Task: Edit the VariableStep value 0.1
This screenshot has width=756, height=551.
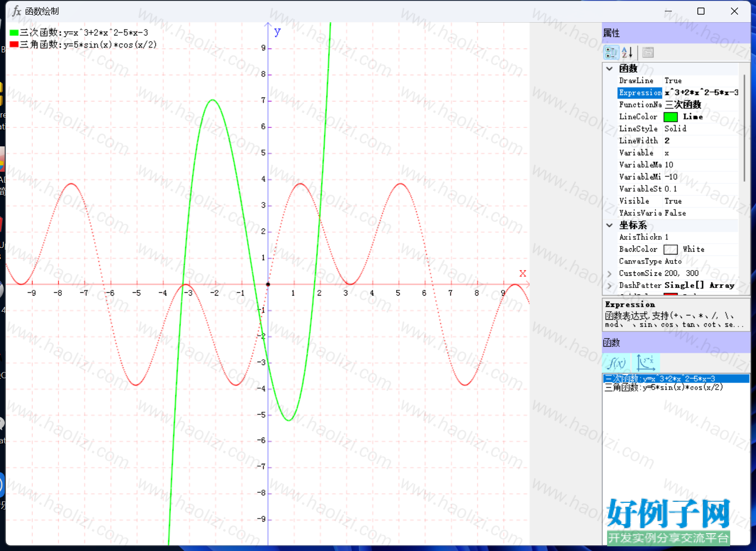Action: pyautogui.click(x=701, y=189)
